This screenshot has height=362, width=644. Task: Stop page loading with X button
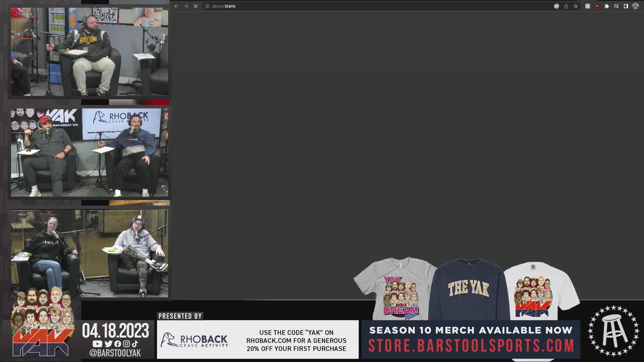coord(196,6)
